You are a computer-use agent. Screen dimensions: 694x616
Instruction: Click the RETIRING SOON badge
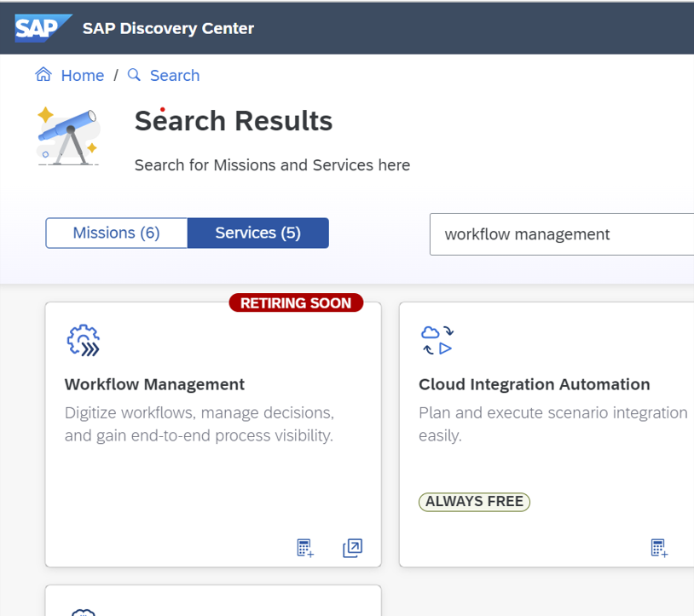pos(296,303)
